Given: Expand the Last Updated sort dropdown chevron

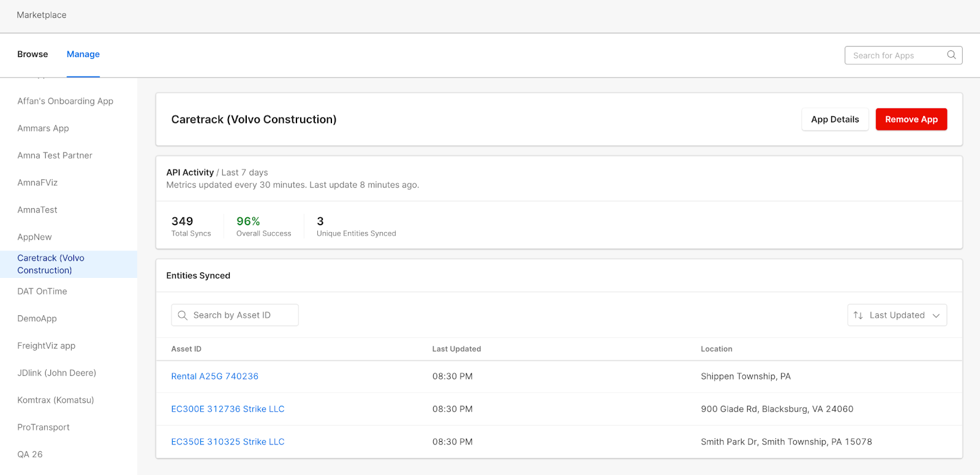Looking at the screenshot, I should [936, 315].
